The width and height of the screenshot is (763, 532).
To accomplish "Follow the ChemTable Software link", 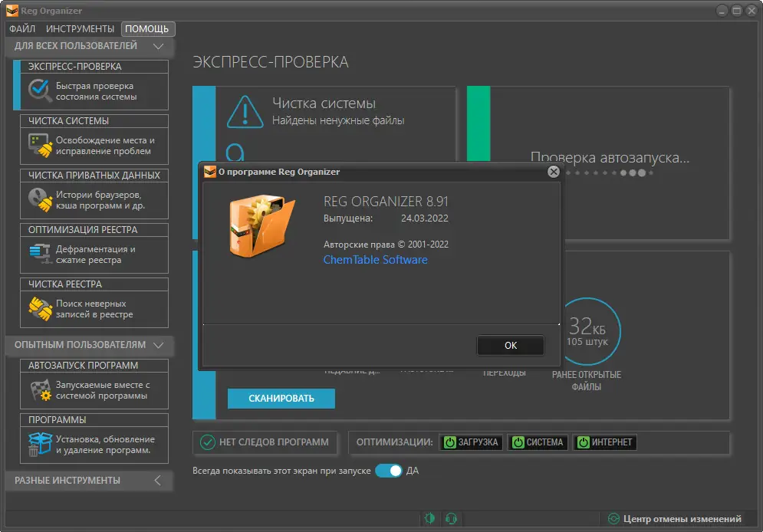I will (x=375, y=260).
